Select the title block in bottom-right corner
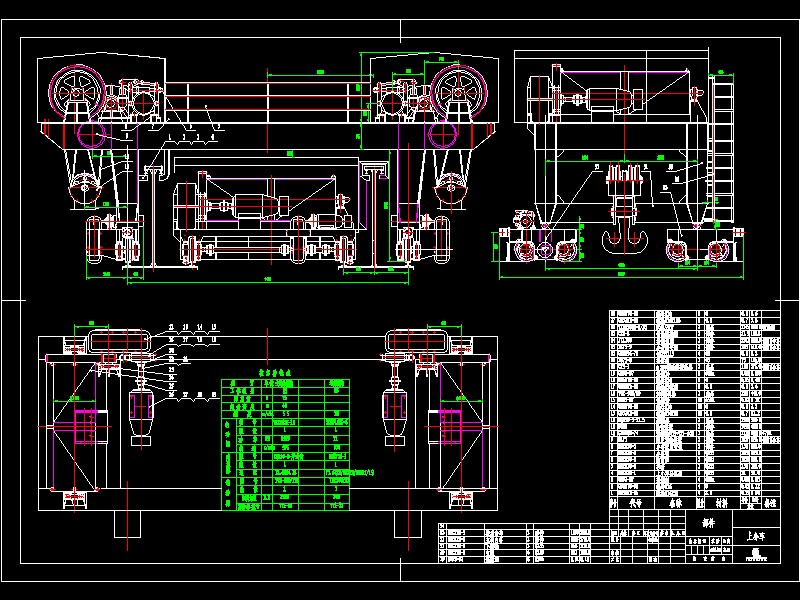The image size is (800, 600). point(692,545)
